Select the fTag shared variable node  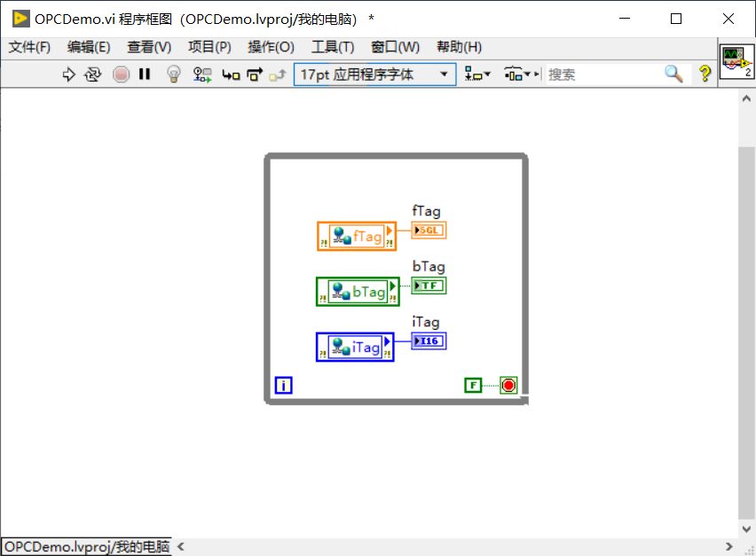357,236
